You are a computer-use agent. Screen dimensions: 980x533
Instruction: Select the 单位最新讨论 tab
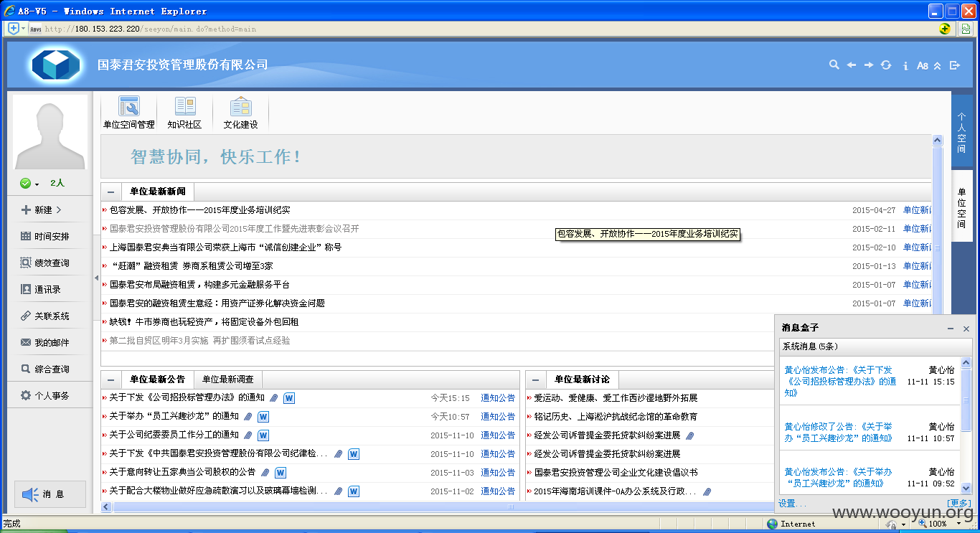coord(582,379)
